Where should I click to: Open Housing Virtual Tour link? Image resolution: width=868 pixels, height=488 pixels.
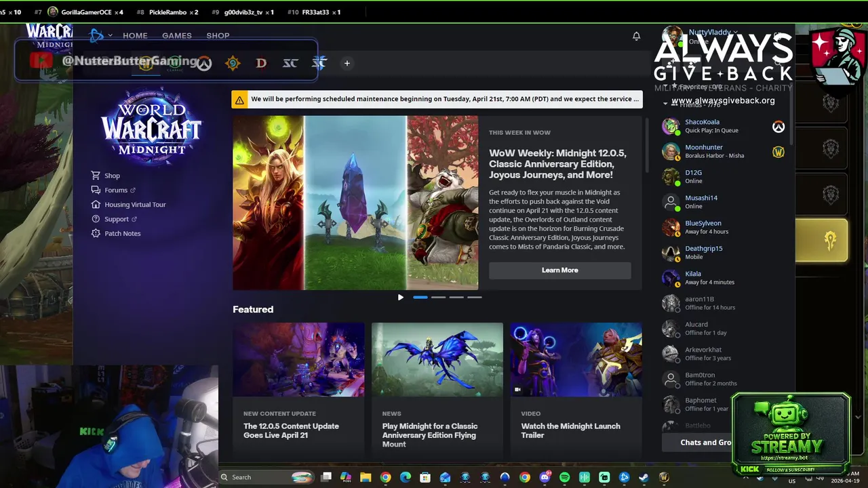[x=128, y=205]
